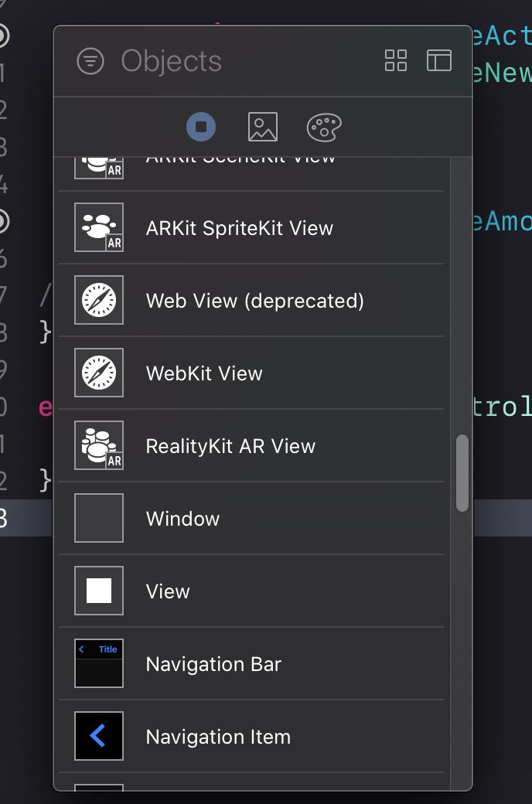Select the Web View (deprecated) label

[x=255, y=301]
